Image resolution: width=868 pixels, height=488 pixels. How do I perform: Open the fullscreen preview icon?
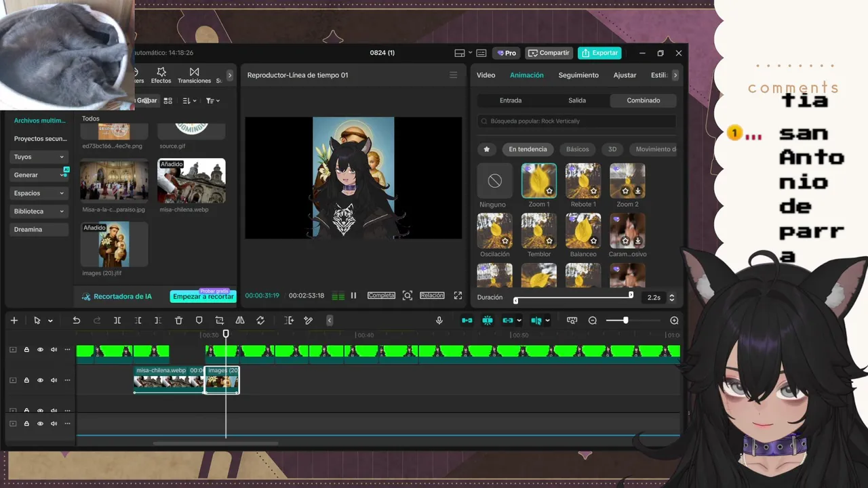coord(458,296)
